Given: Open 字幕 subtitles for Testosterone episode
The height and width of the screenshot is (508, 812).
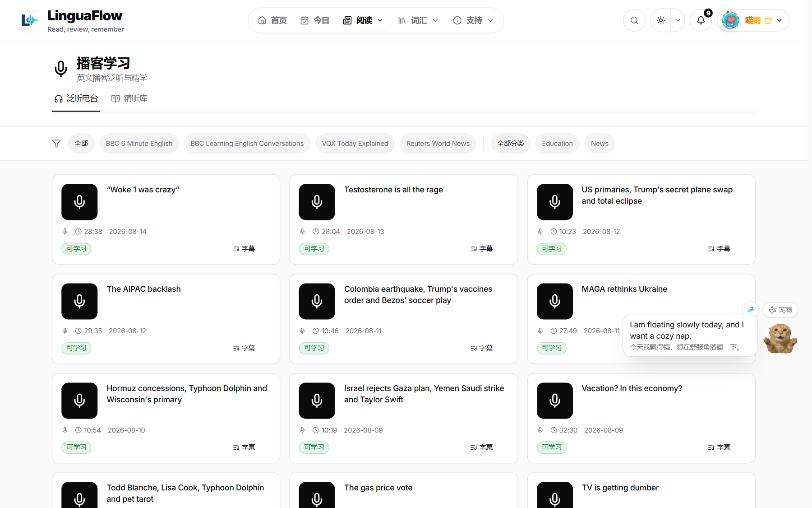Looking at the screenshot, I should pyautogui.click(x=481, y=249).
